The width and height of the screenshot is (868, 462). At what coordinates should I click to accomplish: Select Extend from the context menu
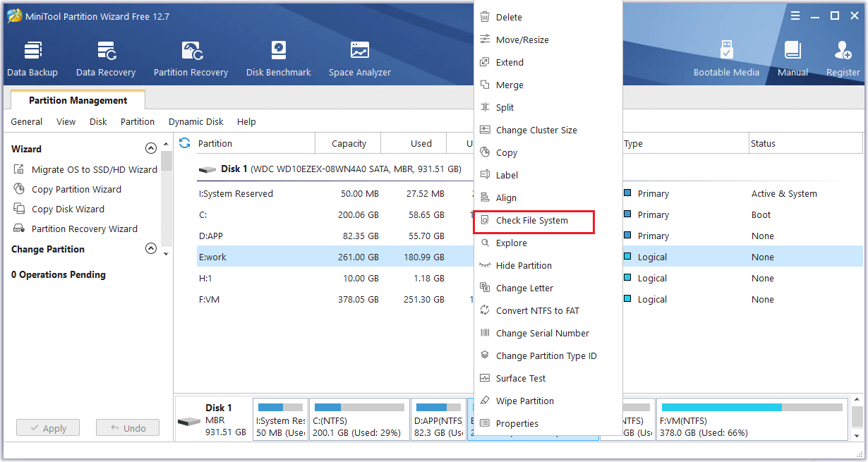tap(548, 62)
